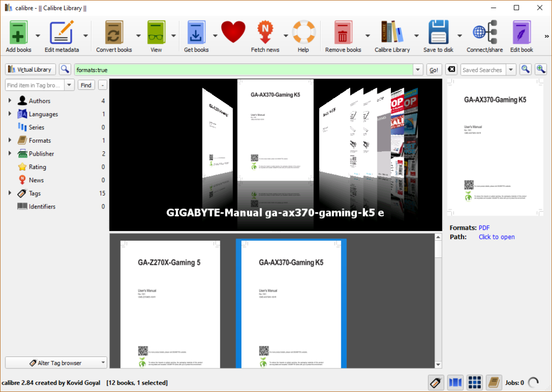Click the Edit book icon
This screenshot has height=392, width=552.
click(522, 32)
